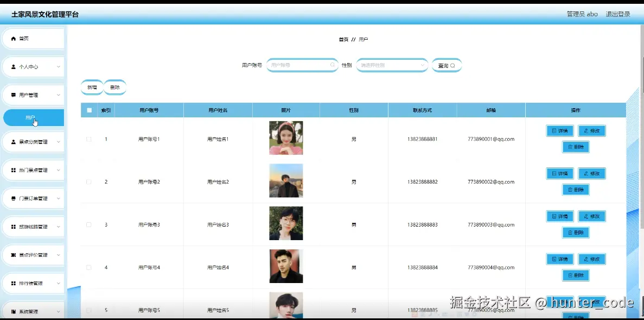Open 详情 for 用户账号2

point(560,173)
